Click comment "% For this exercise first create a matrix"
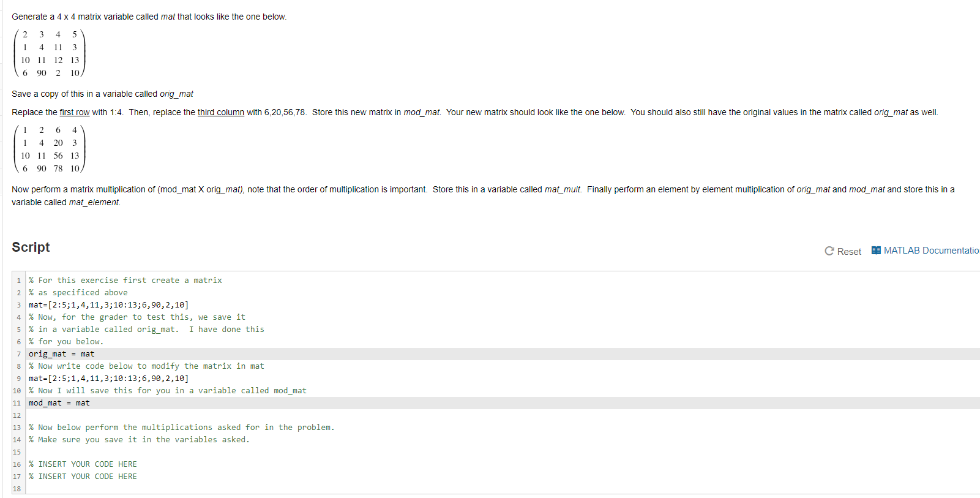The height and width of the screenshot is (498, 980). coord(125,281)
